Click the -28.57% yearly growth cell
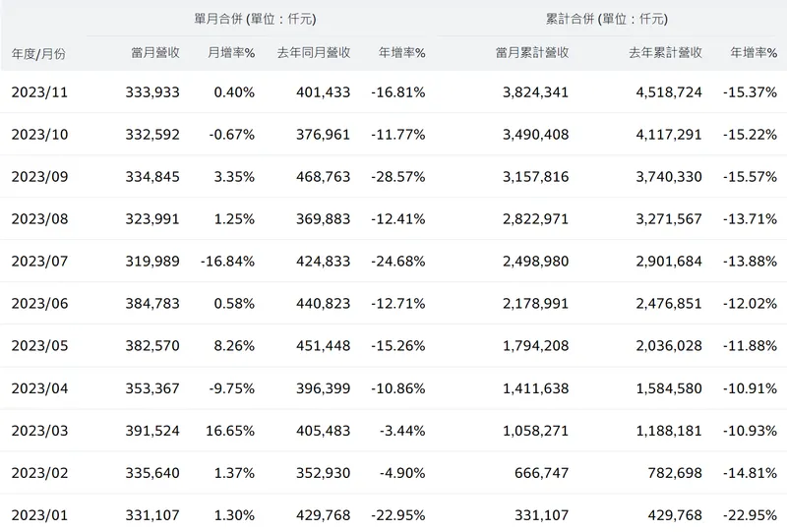 coord(398,177)
